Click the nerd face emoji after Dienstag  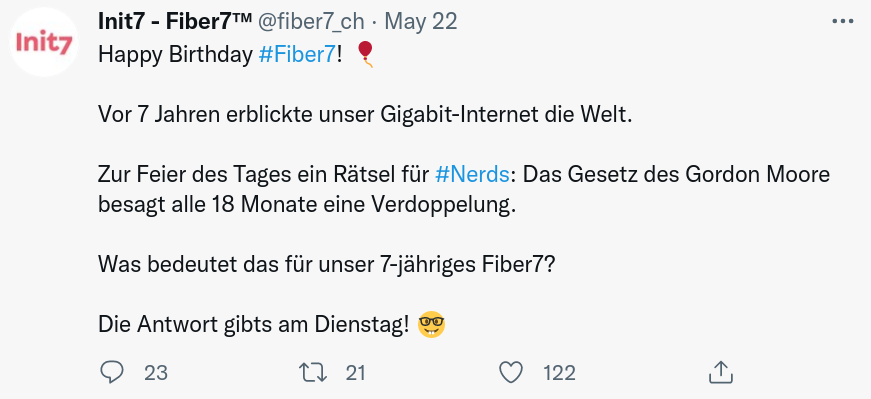(x=432, y=325)
